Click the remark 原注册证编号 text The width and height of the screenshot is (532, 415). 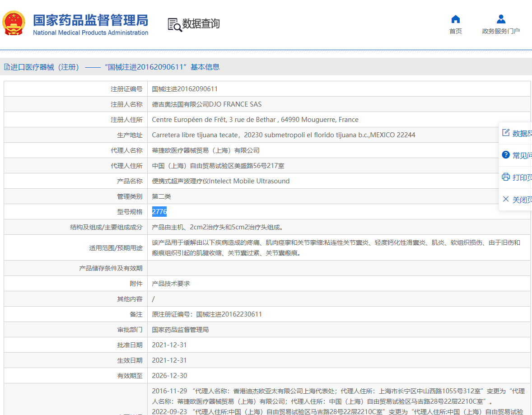tap(207, 314)
